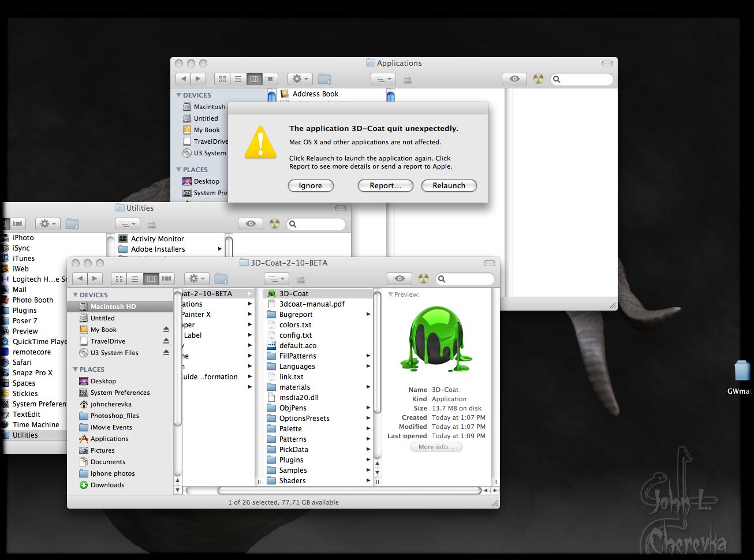Screen dimensions: 754x560
Task: Open Action gear menu in Applications window
Action: pyautogui.click(x=300, y=79)
